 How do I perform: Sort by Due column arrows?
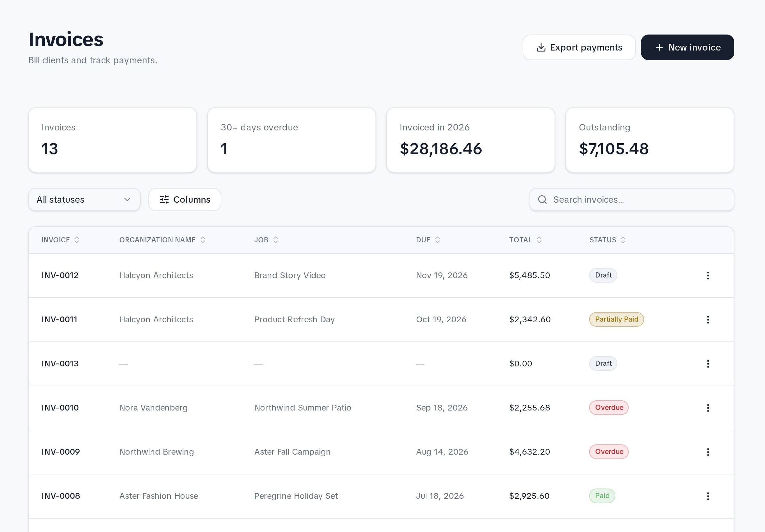(x=438, y=240)
